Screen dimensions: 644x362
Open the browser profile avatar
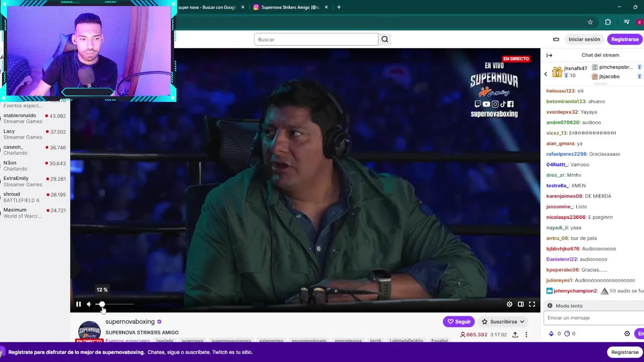pos(640,22)
